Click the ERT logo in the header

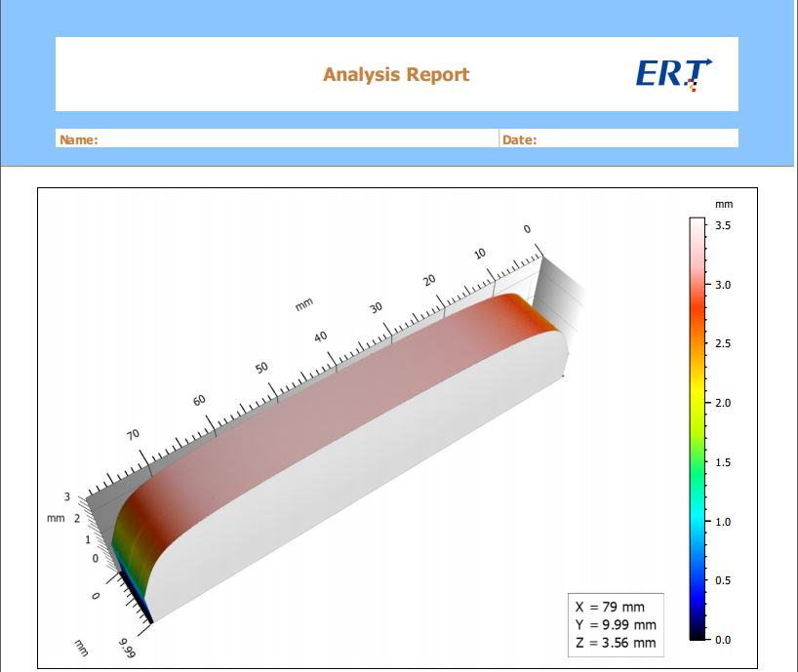coord(672,73)
